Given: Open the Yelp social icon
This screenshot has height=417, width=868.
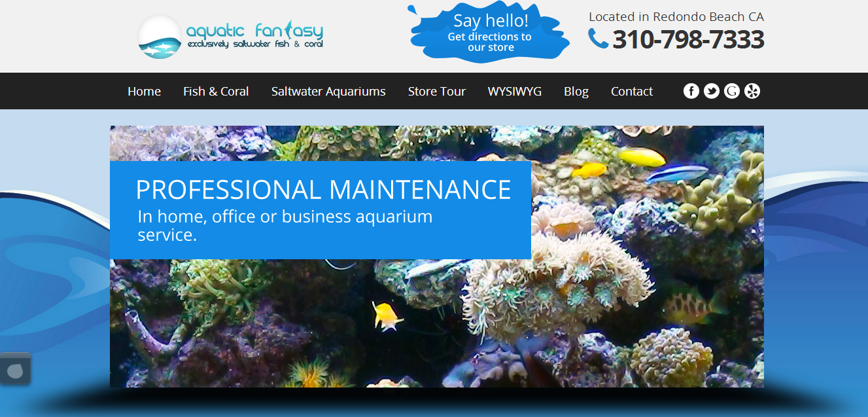Looking at the screenshot, I should (x=752, y=91).
